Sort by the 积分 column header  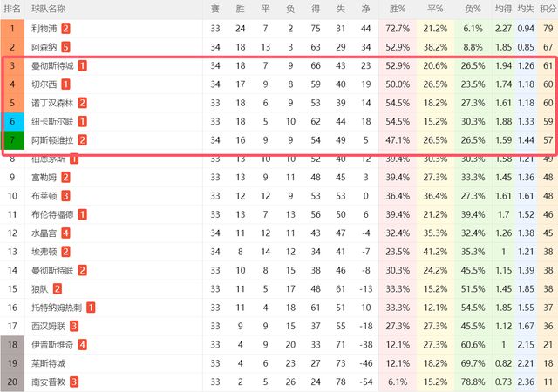click(548, 9)
